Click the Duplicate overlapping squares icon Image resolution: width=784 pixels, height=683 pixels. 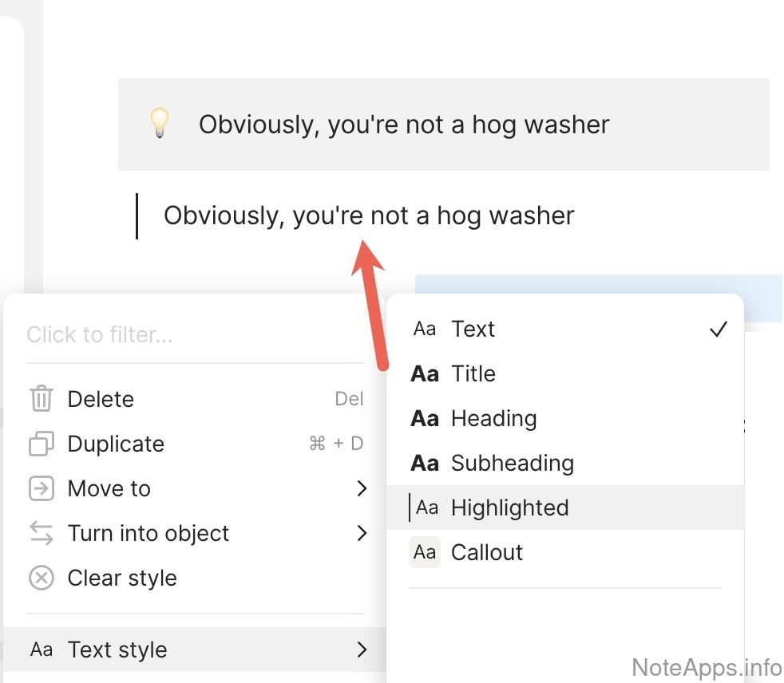pyautogui.click(x=42, y=444)
